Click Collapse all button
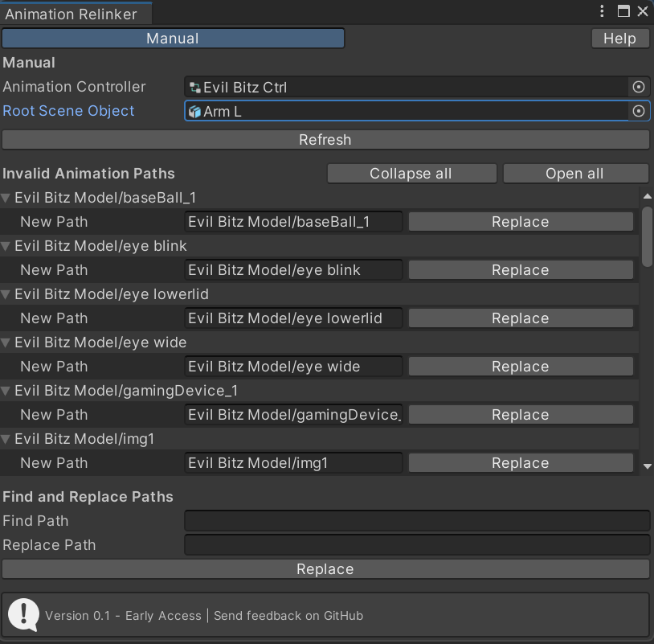Viewport: 654px width, 644px height. click(411, 173)
